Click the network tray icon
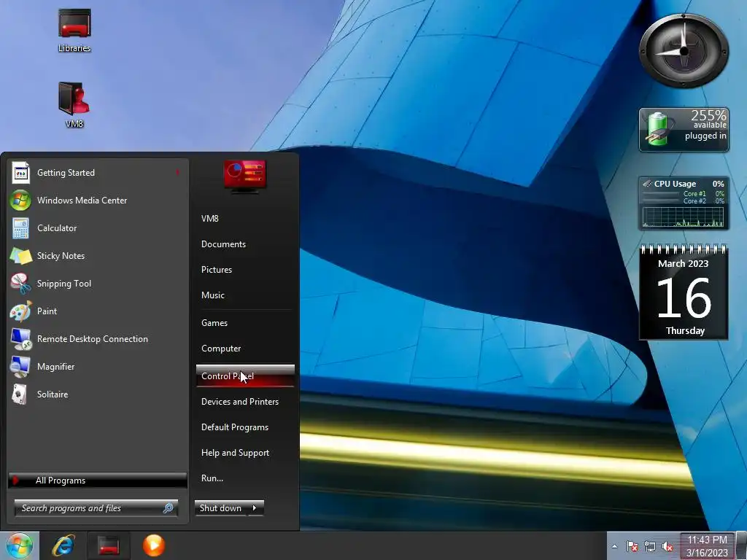747x560 pixels. pos(650,547)
